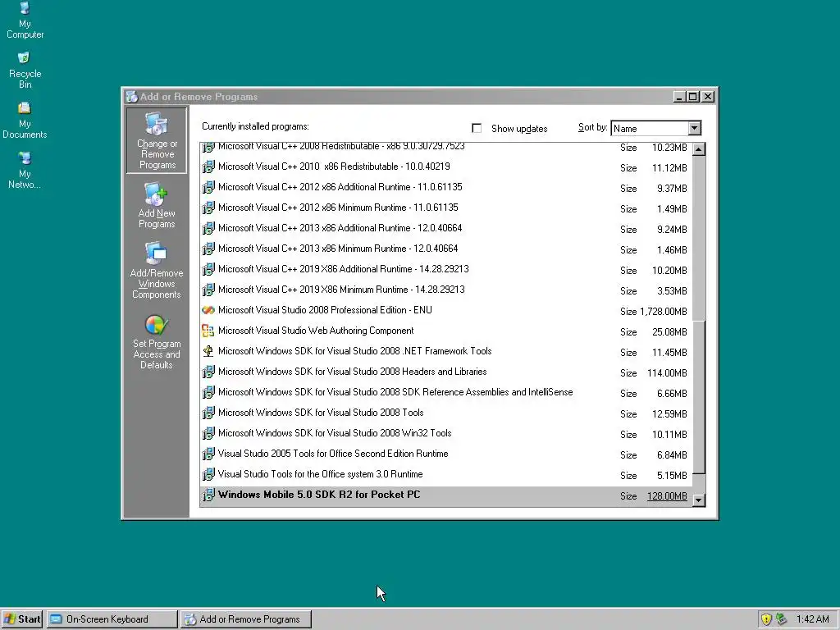Click the 1,728.00MB size value

point(663,312)
